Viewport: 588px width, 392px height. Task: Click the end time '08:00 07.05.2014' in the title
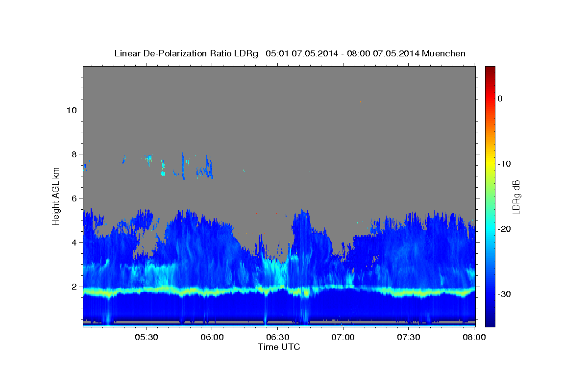point(383,53)
